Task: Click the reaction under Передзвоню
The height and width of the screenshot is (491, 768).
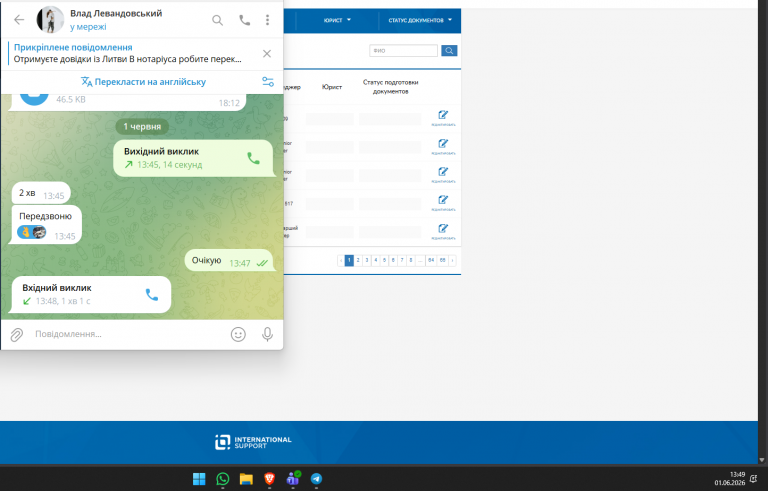Action: [32, 232]
